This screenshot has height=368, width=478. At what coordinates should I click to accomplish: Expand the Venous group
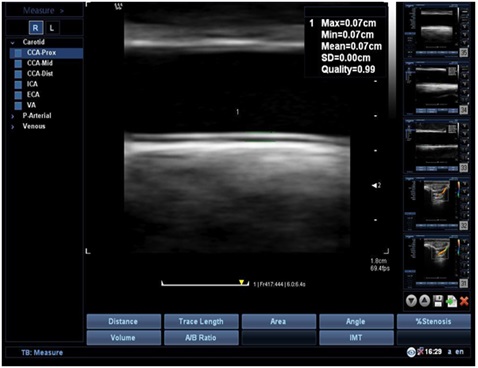(x=13, y=127)
